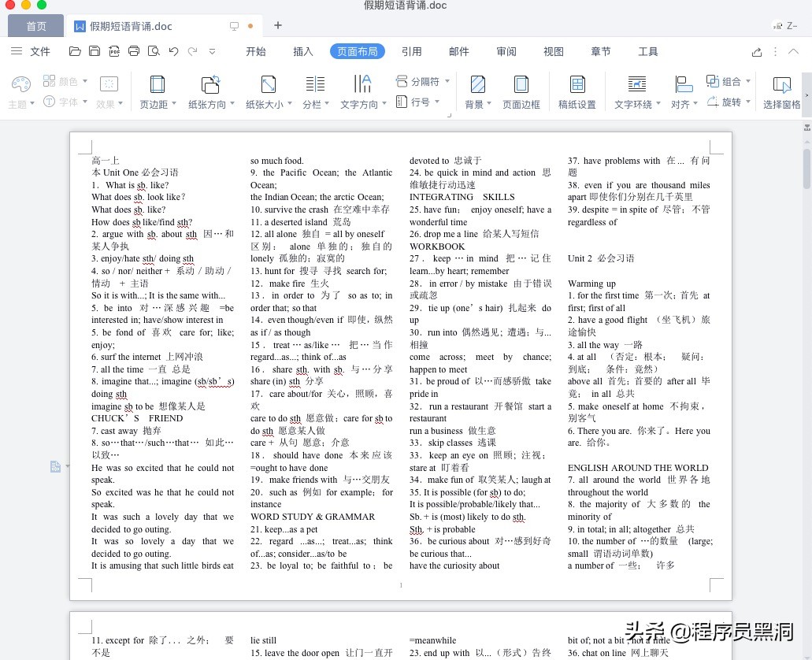
Task: Click the 撤销 undo icon
Action: click(172, 51)
